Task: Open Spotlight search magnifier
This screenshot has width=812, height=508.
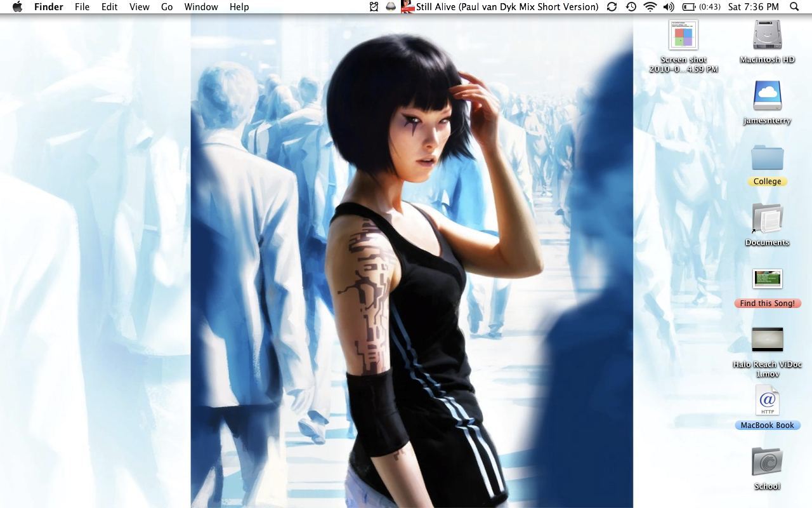Action: (x=794, y=7)
